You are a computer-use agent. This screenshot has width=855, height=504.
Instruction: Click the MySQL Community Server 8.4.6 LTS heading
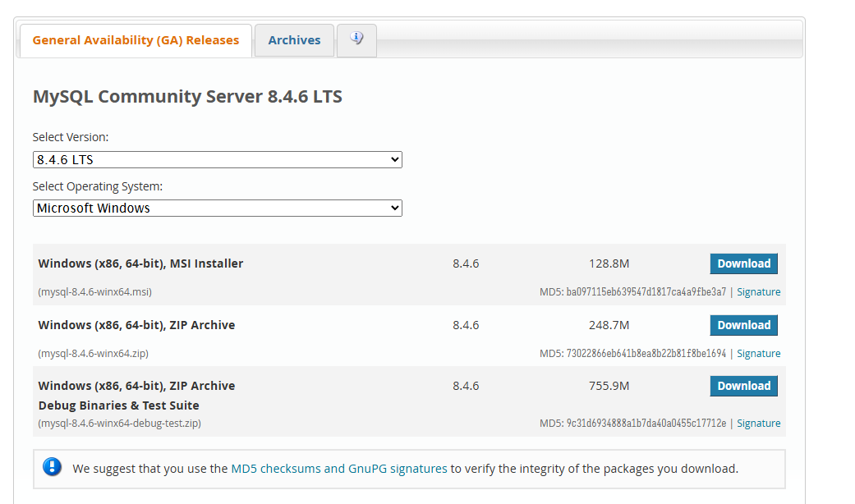click(x=187, y=96)
